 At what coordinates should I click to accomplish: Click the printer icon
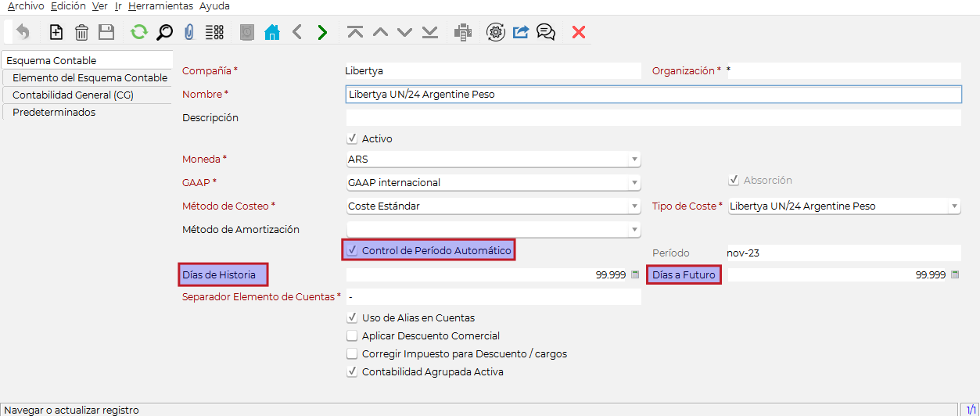[463, 32]
